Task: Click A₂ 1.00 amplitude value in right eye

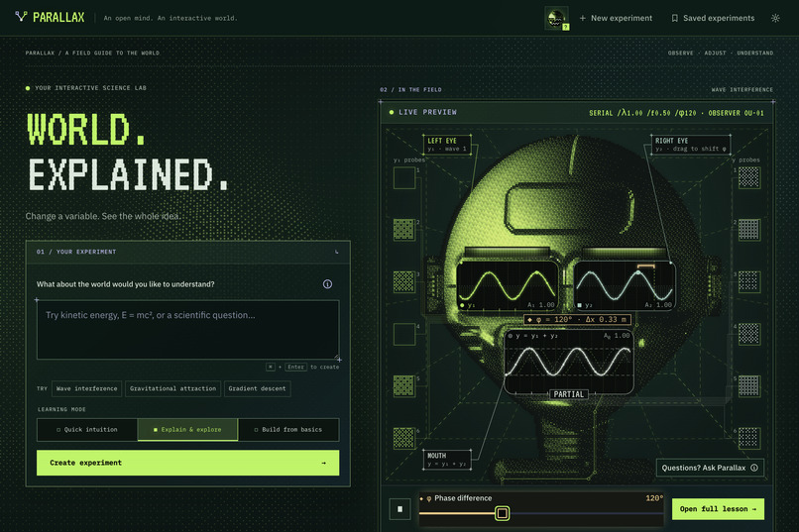Action: click(x=658, y=305)
